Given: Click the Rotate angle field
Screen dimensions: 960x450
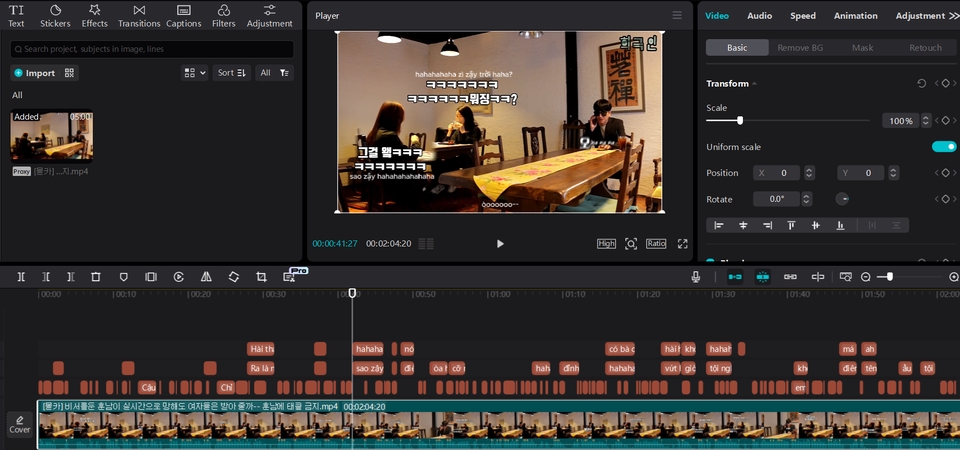Looking at the screenshot, I should 777,199.
